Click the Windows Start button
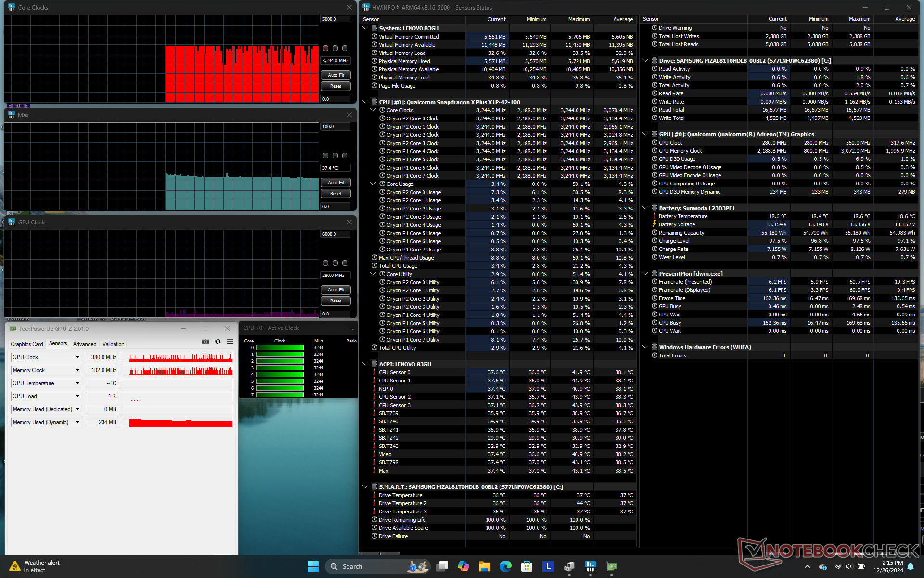This screenshot has height=578, width=924. coord(313,566)
